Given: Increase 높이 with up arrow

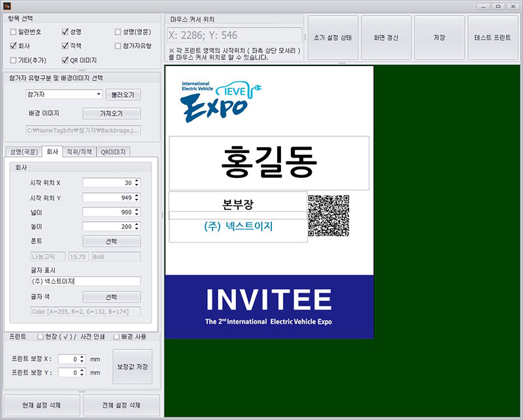Looking at the screenshot, I should [137, 224].
